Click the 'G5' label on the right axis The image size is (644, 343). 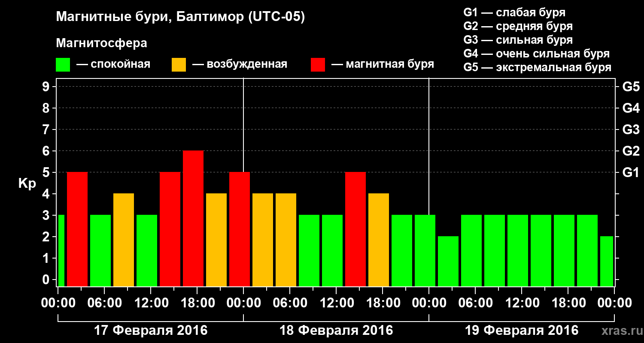(631, 87)
